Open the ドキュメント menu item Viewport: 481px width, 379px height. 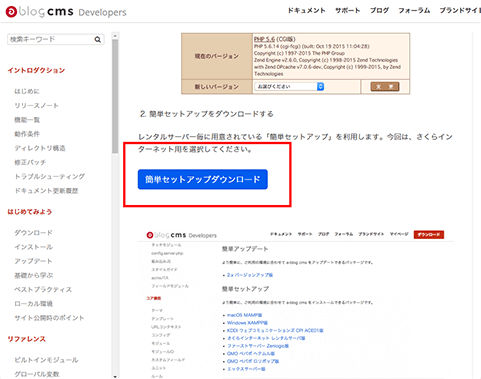coord(307,10)
